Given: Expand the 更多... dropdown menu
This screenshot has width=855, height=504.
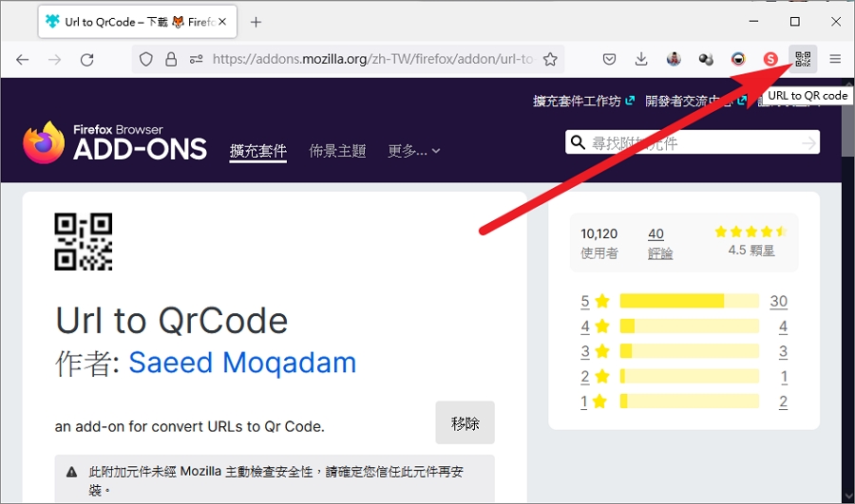Looking at the screenshot, I should tap(414, 151).
